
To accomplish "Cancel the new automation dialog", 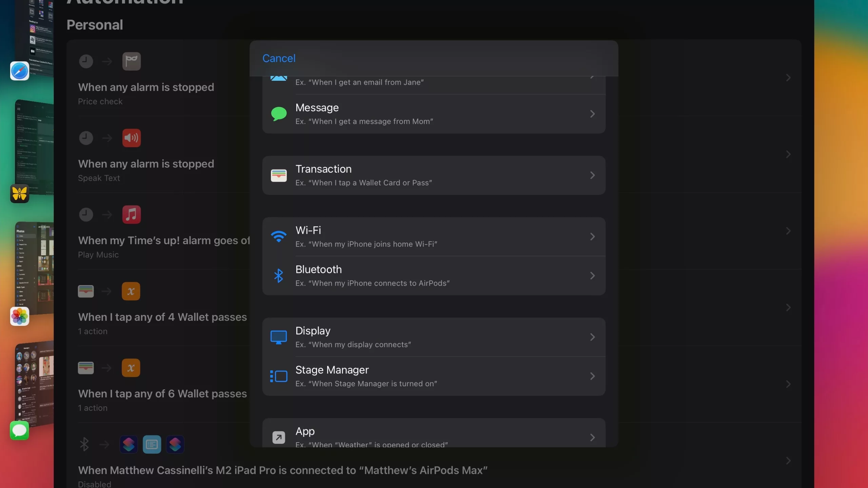I will [x=279, y=58].
